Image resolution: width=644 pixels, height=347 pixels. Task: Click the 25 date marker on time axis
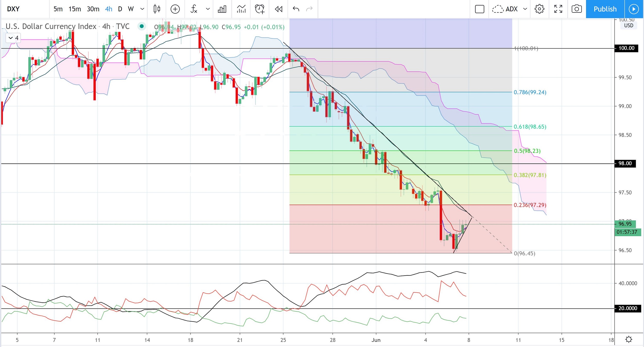pos(283,340)
